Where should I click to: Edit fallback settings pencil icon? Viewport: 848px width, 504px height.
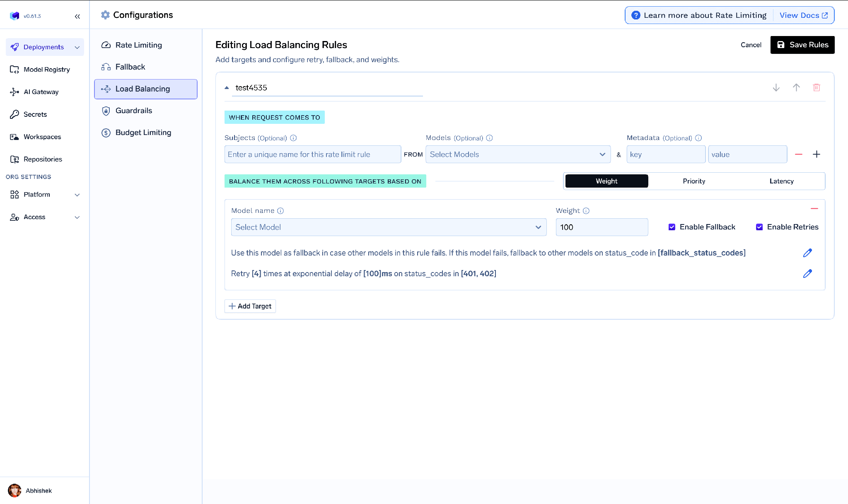807,253
